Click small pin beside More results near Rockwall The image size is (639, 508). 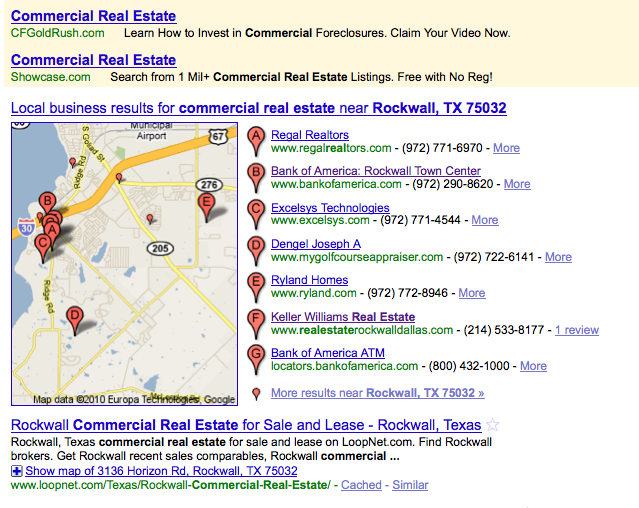[256, 394]
